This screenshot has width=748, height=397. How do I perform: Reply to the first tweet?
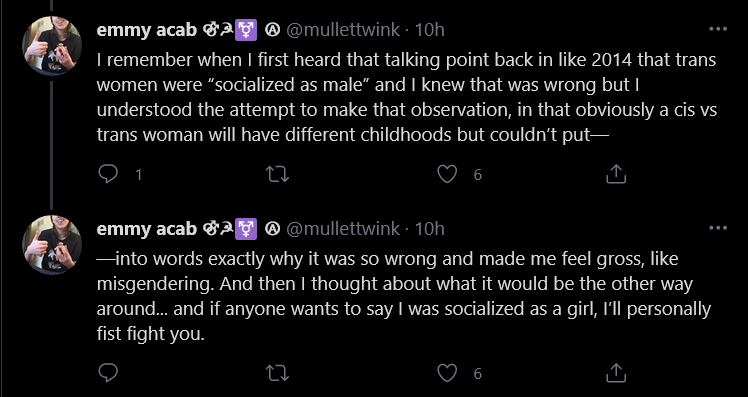(x=108, y=174)
